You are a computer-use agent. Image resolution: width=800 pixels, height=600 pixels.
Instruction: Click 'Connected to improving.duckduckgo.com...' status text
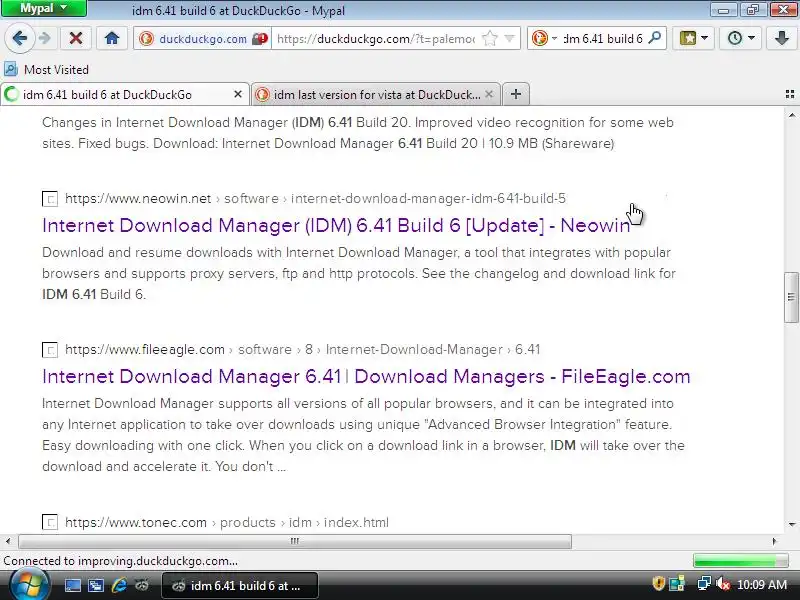[120, 561]
